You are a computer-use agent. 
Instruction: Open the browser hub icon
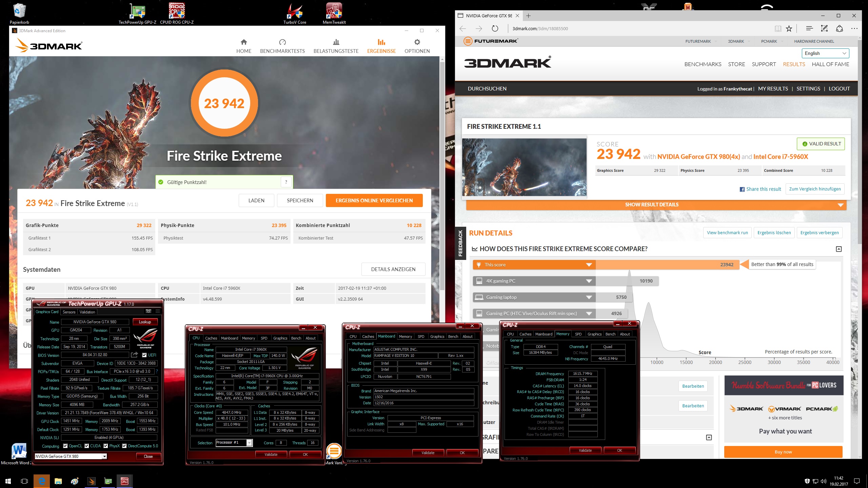tap(809, 28)
